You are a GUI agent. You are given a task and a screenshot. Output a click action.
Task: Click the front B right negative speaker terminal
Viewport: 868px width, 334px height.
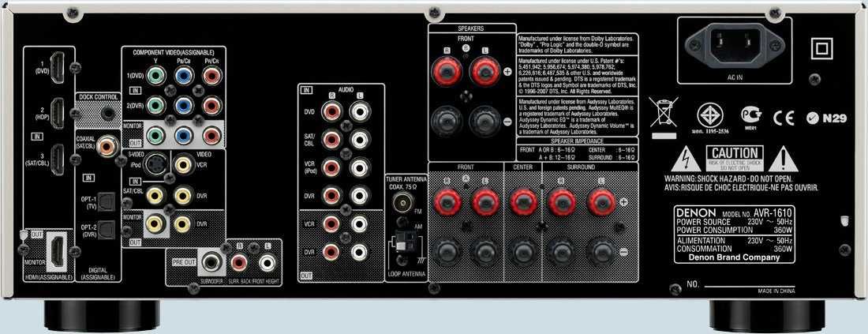[447, 121]
